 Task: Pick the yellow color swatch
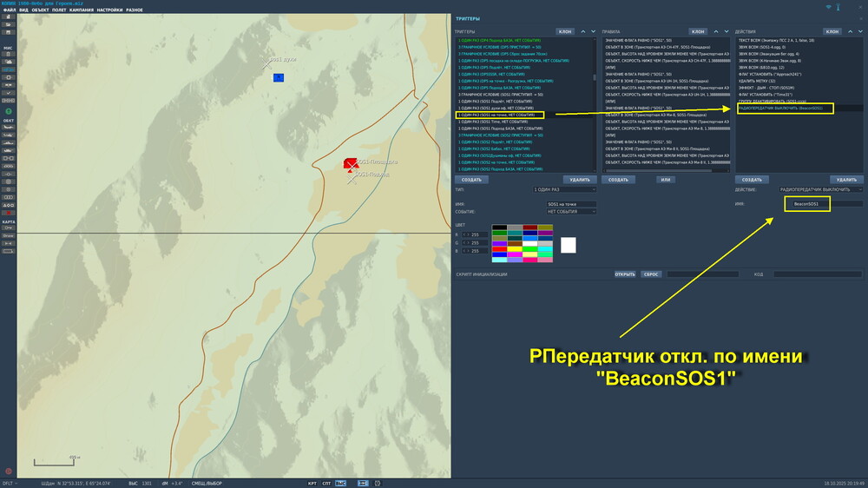tap(515, 249)
